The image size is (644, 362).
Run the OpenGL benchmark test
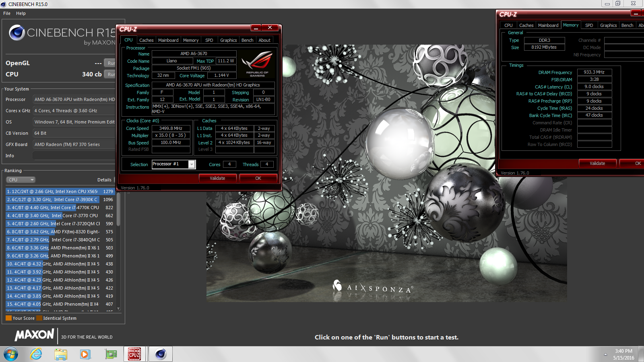pyautogui.click(x=110, y=63)
